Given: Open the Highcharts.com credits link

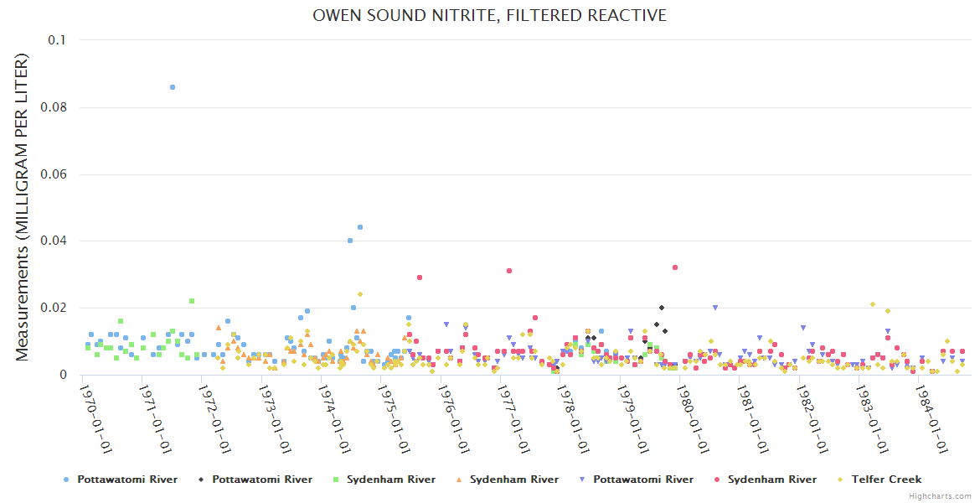Looking at the screenshot, I should coord(940,496).
